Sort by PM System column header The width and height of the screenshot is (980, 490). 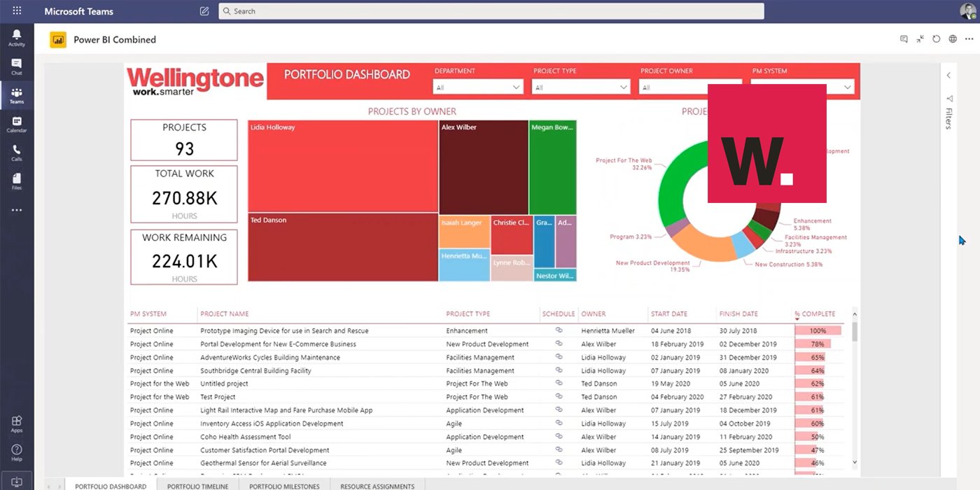pos(148,314)
